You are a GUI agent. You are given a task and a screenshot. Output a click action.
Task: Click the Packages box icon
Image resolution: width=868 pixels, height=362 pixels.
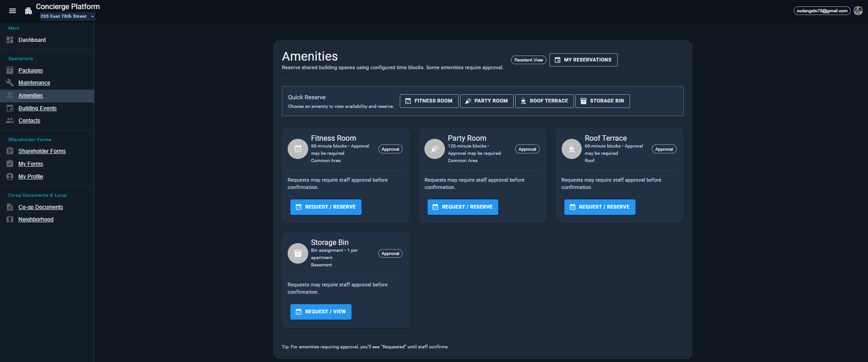point(10,71)
